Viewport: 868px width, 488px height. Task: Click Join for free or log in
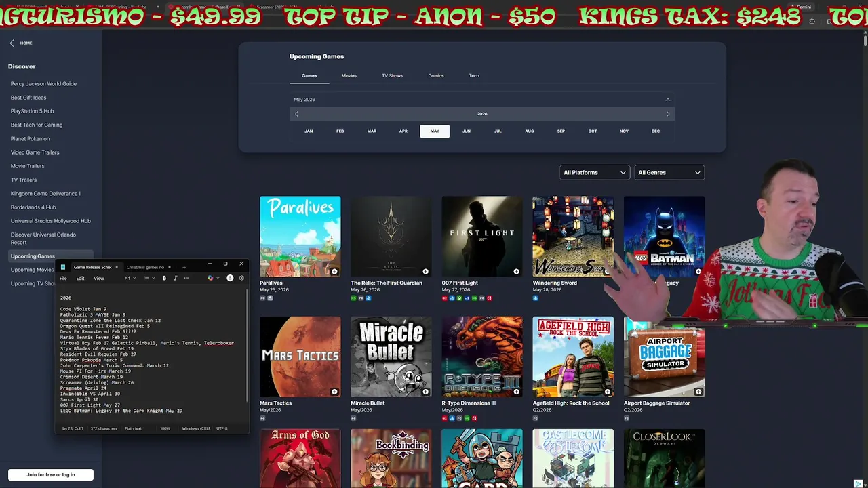[51, 474]
